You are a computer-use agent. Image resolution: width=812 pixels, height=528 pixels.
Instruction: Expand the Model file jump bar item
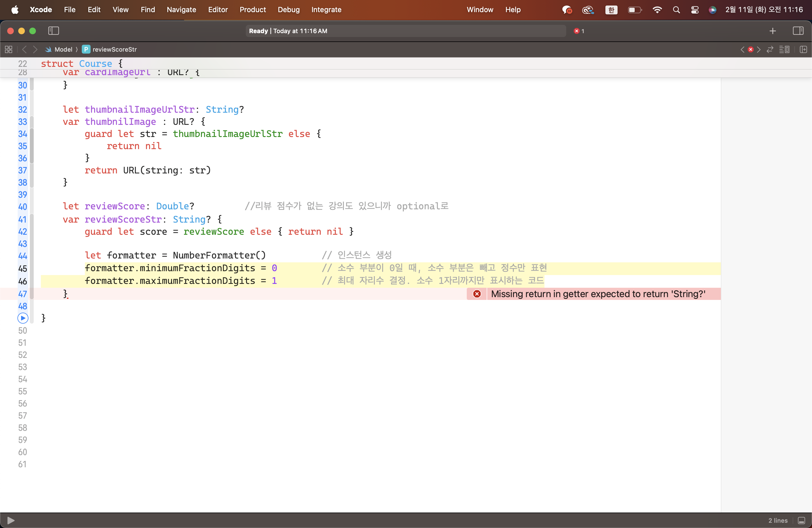(x=63, y=49)
